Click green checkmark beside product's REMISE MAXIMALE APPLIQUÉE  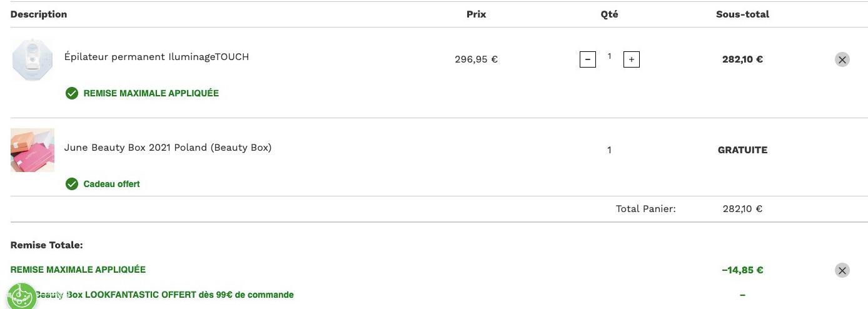click(72, 93)
